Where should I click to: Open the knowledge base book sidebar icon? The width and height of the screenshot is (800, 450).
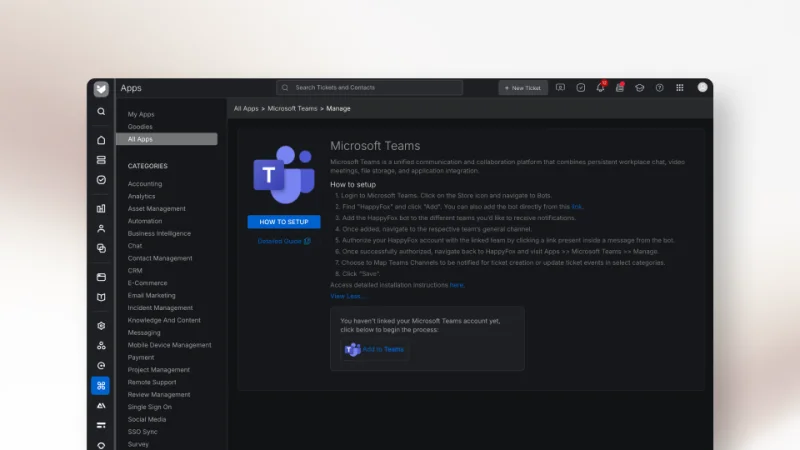point(101,297)
